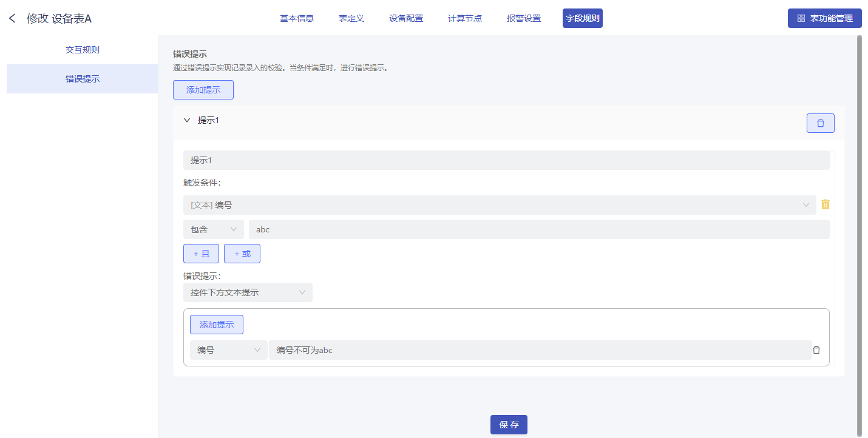Open the [文本] 编号 field dropdown

coord(500,205)
